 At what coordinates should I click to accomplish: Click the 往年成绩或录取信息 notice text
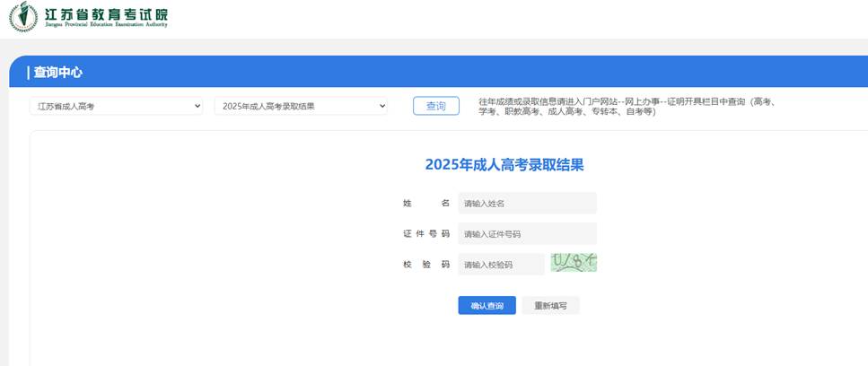click(x=628, y=107)
